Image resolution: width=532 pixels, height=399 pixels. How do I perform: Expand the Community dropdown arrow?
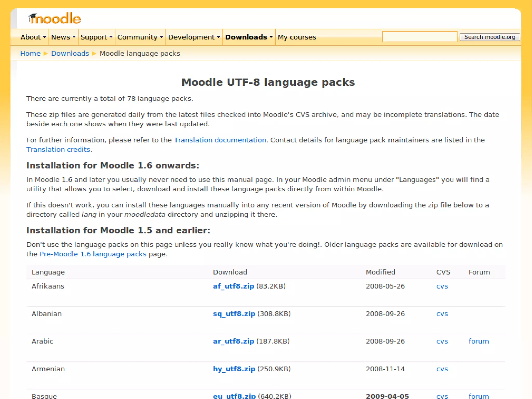pyautogui.click(x=162, y=37)
